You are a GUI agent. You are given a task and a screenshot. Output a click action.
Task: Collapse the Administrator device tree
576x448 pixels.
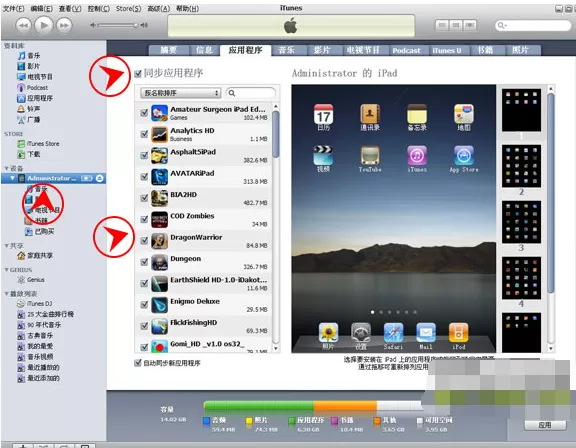point(12,178)
